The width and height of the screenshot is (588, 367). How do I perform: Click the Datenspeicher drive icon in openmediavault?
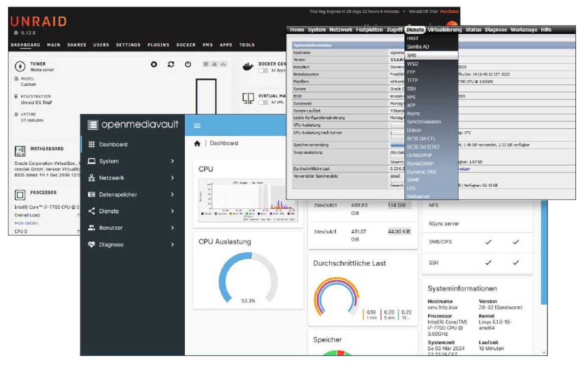[92, 195]
